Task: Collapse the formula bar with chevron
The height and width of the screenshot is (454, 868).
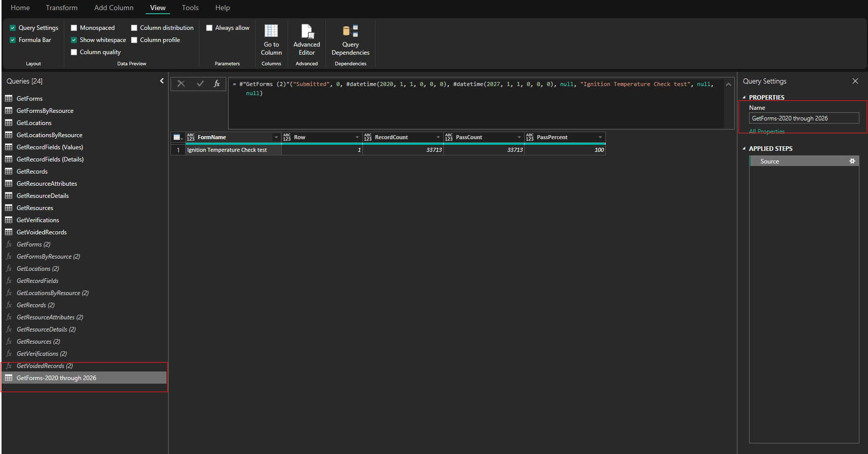Action: [729, 85]
